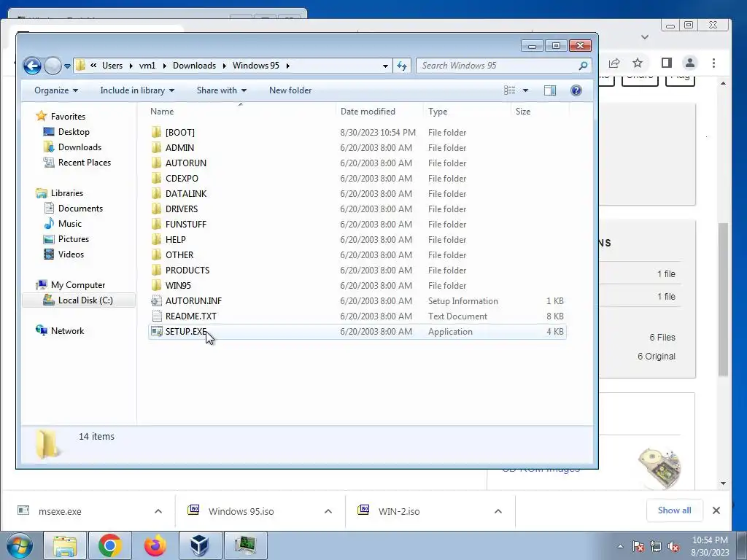The height and width of the screenshot is (560, 747).
Task: Focus the Search Windows 95 box
Action: (498, 66)
